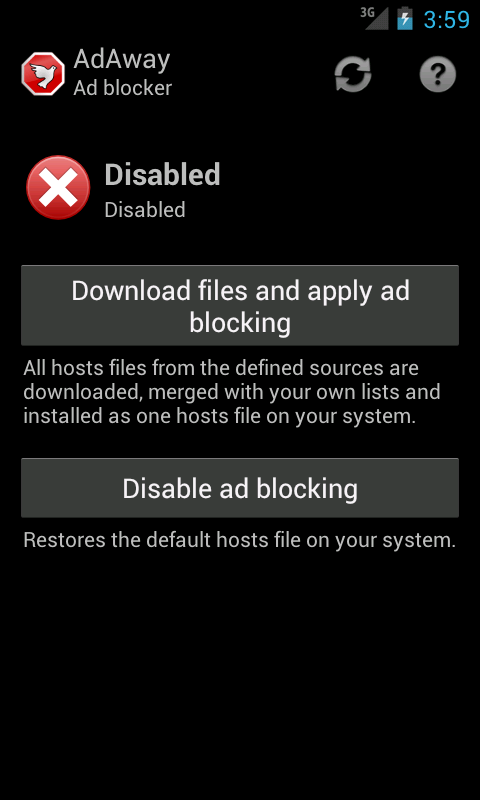Tap the empty area below restore description

(240, 673)
